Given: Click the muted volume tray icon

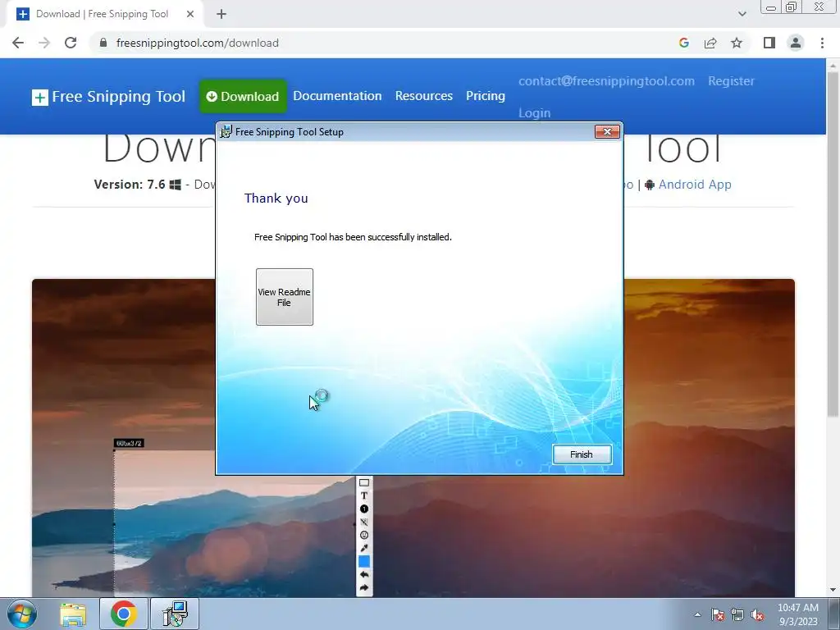Looking at the screenshot, I should [757, 614].
